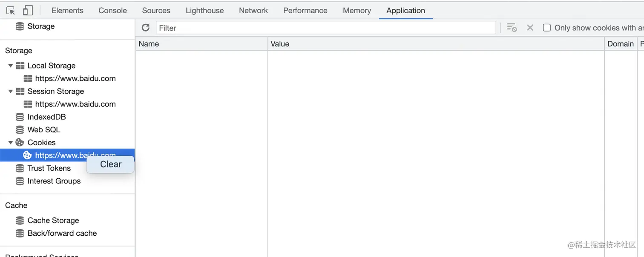The image size is (644, 257).
Task: Select baidu.com under Local Storage
Action: pos(75,79)
